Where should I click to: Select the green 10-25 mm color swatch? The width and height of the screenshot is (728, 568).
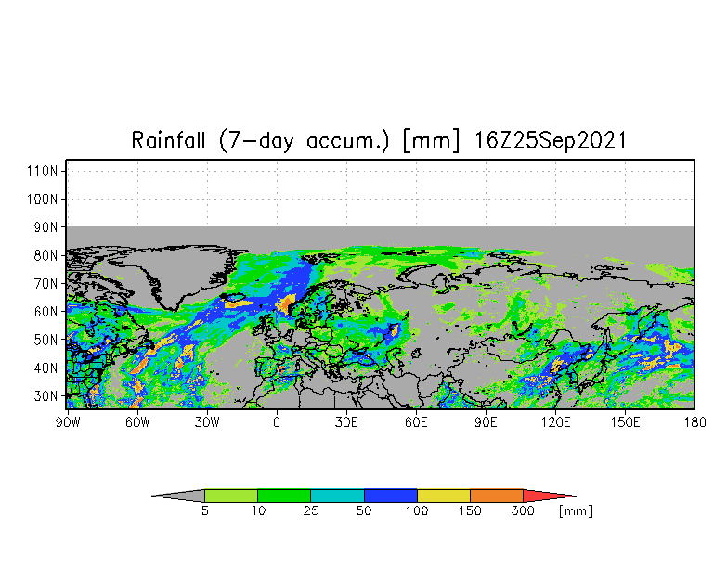click(x=284, y=496)
